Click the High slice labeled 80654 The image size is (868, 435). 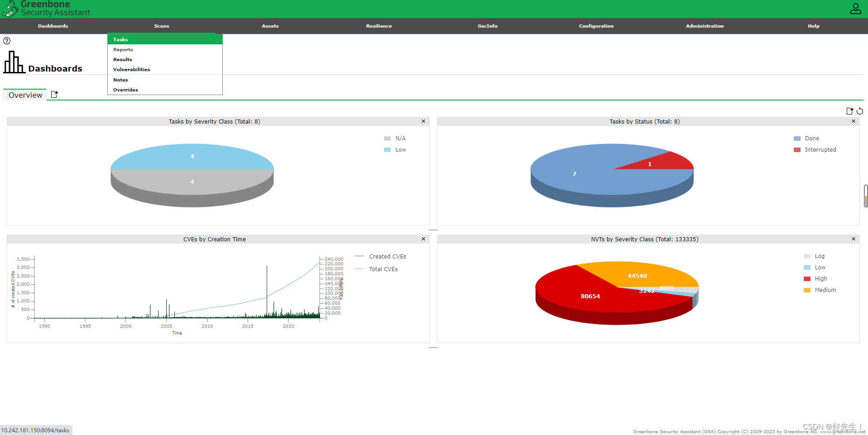(590, 296)
